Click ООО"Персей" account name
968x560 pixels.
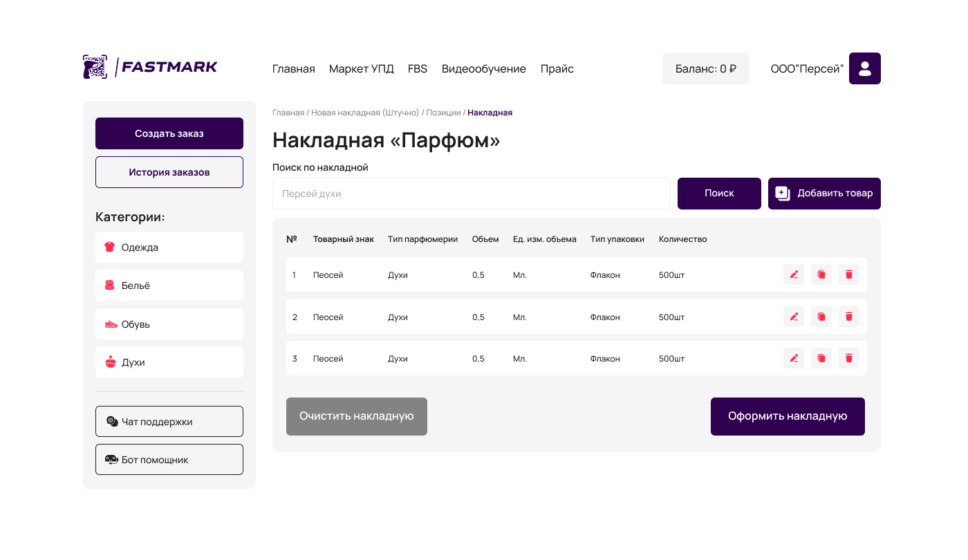coord(808,68)
